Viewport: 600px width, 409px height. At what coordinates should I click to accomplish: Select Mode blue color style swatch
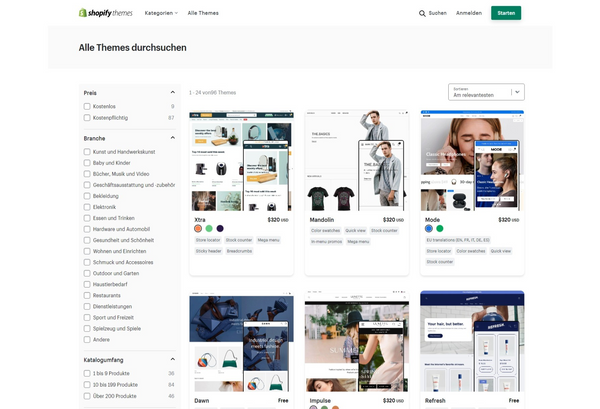click(x=429, y=228)
